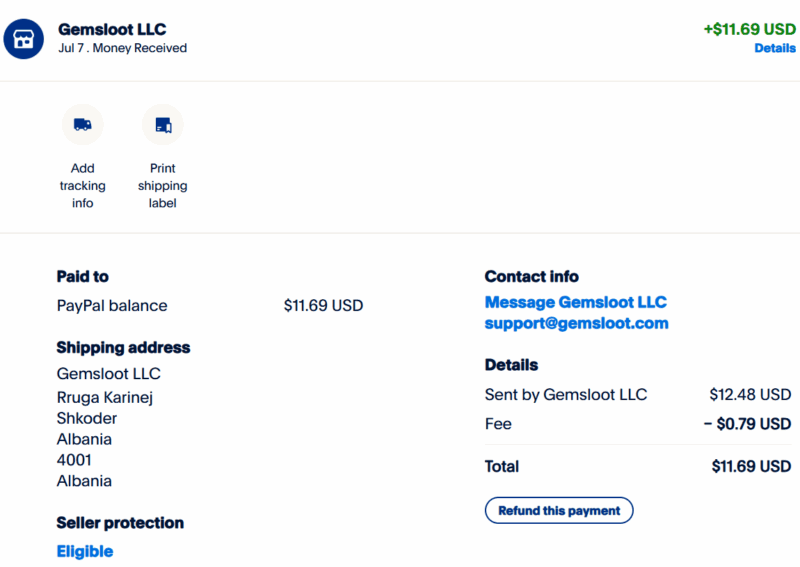This screenshot has width=800, height=567.
Task: Click the Jul 7 Money Received subtitle
Action: (122, 48)
